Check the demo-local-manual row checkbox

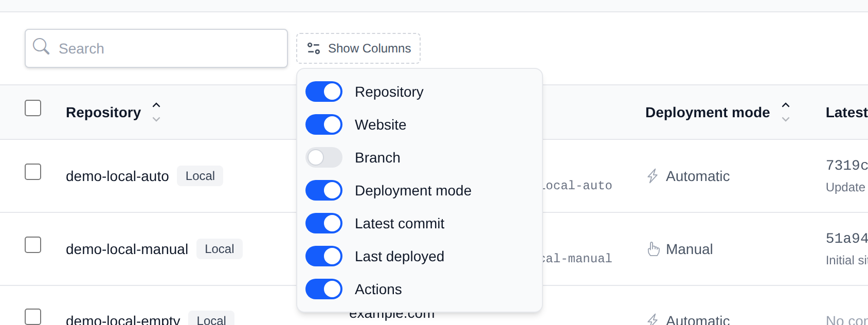click(x=33, y=245)
